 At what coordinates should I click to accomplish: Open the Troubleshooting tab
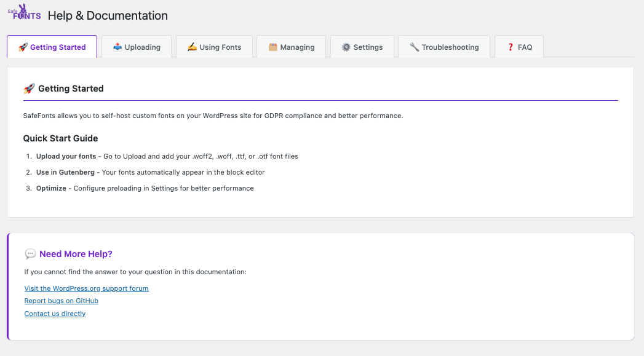(443, 46)
